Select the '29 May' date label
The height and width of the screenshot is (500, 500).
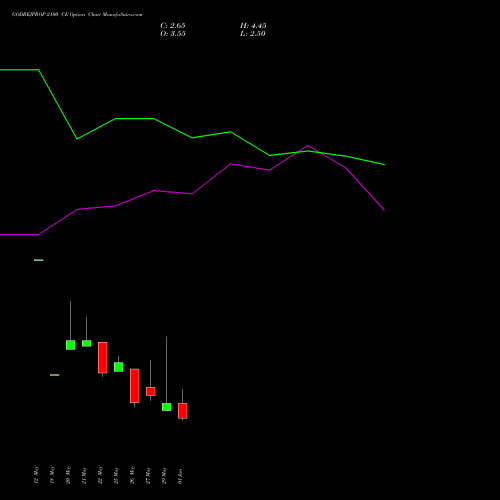click(164, 475)
